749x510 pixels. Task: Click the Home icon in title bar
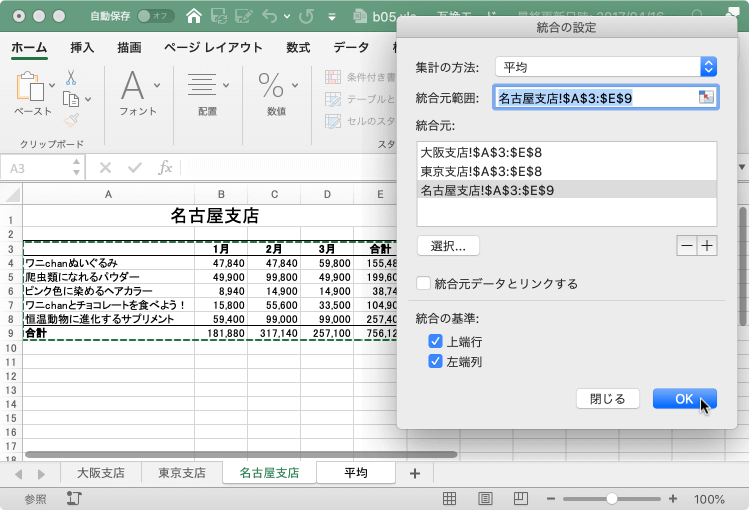[x=194, y=16]
